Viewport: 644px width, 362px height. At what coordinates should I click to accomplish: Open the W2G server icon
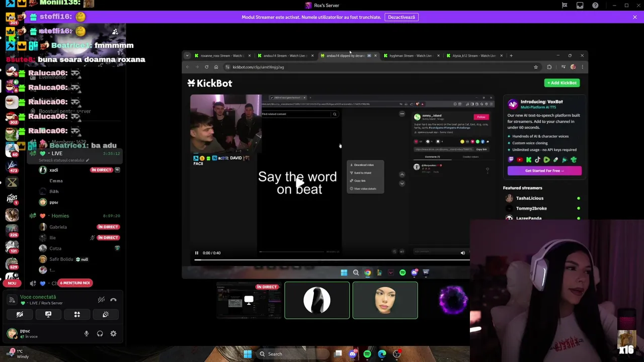(x=12, y=199)
